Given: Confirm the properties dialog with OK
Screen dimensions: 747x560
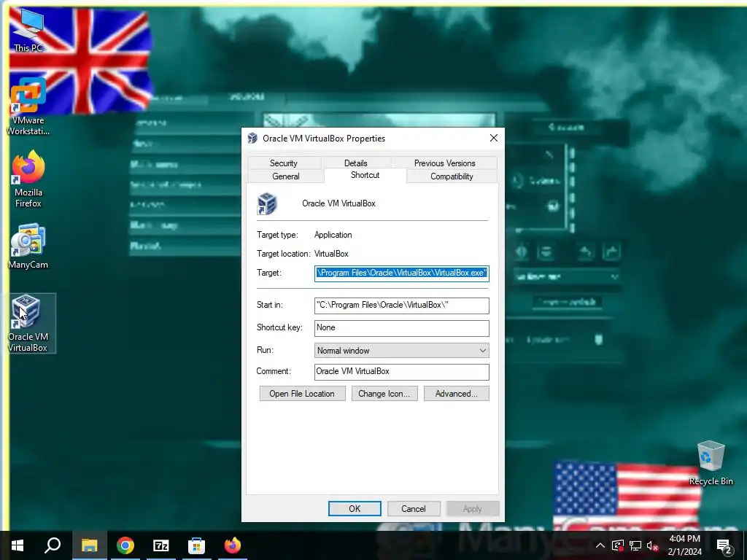Looking at the screenshot, I should click(x=355, y=508).
